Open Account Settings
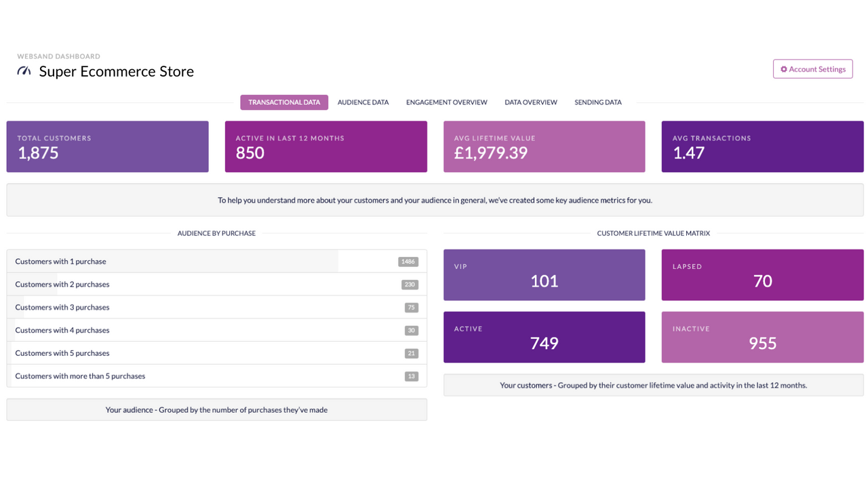Image resolution: width=868 pixels, height=488 pixels. (812, 68)
